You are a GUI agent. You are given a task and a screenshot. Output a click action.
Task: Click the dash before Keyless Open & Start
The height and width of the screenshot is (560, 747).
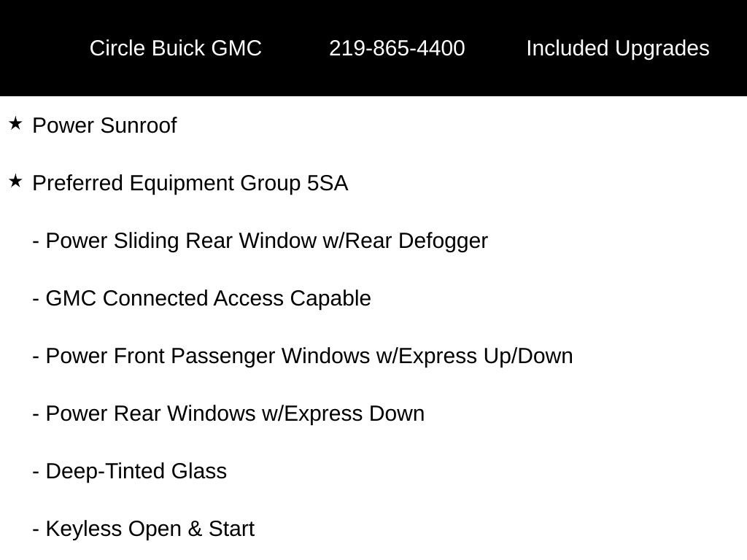pos(36,529)
